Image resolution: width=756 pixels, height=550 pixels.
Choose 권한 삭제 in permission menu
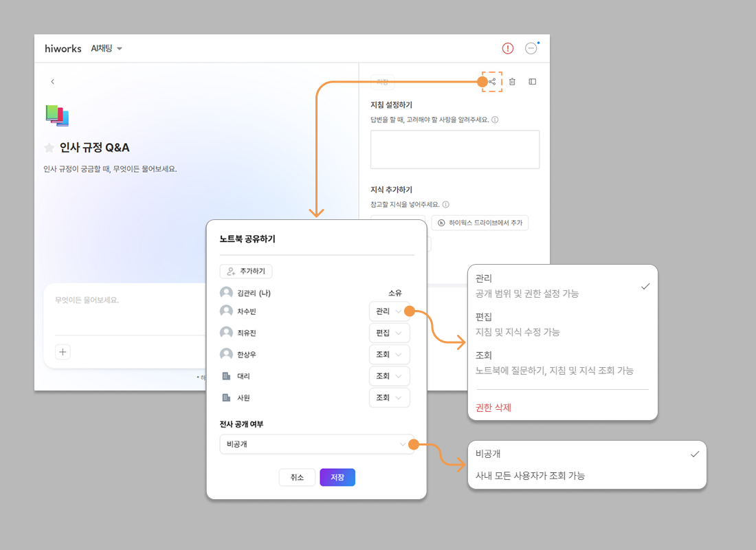pos(493,408)
